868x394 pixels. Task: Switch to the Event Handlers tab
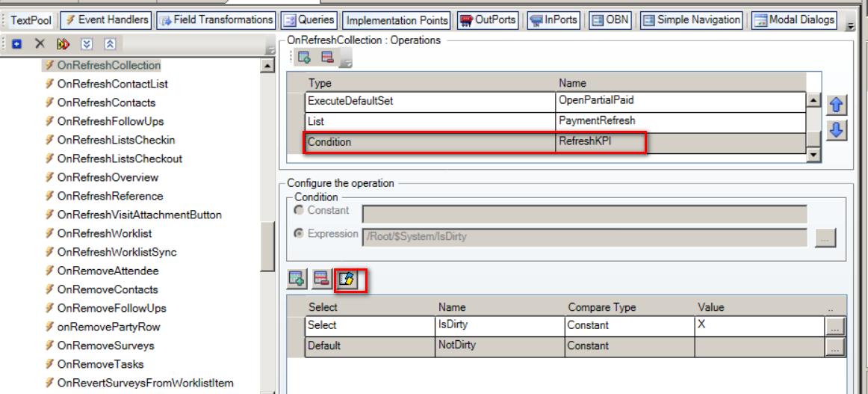[107, 20]
